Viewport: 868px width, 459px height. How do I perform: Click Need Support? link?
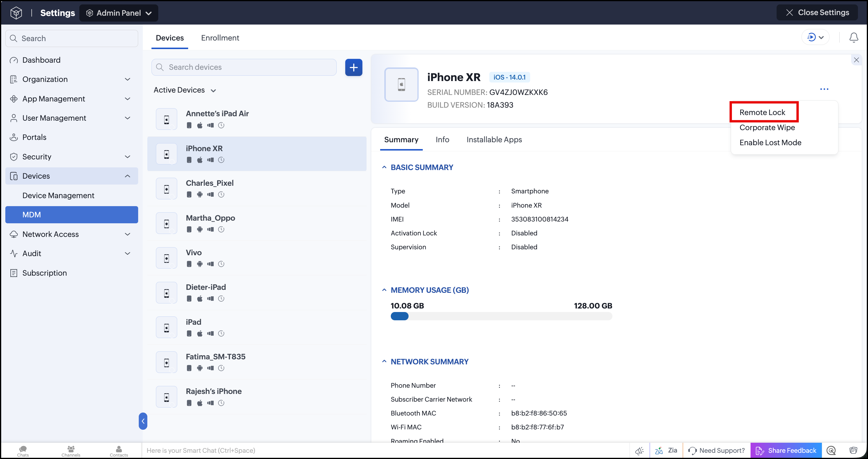716,451
